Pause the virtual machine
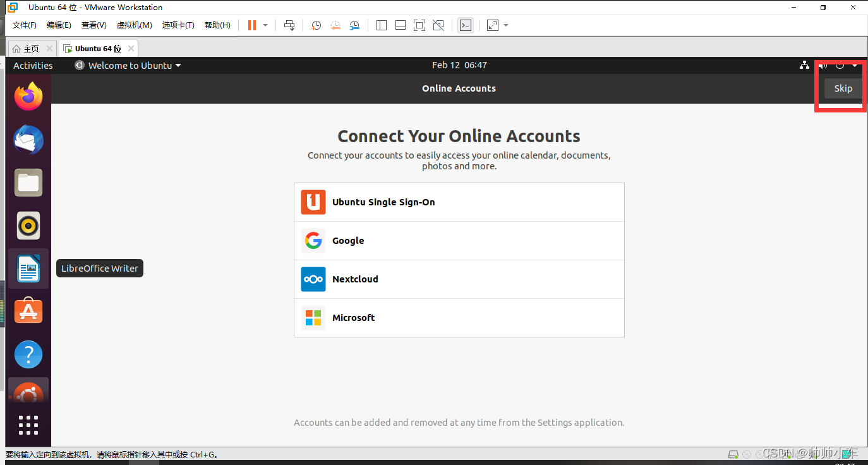The height and width of the screenshot is (465, 868). coord(252,25)
